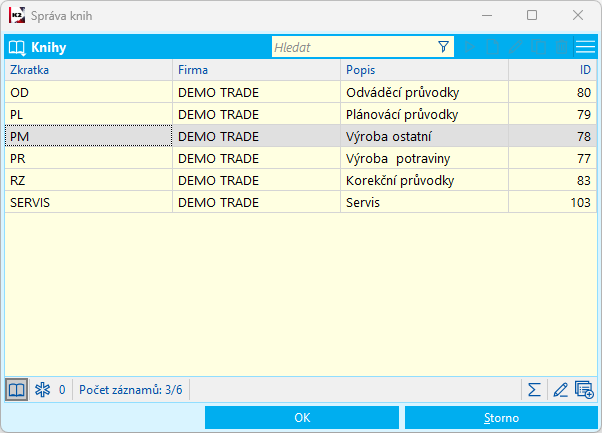Sort by the ID column header
This screenshot has height=433, width=602.
[x=552, y=70]
